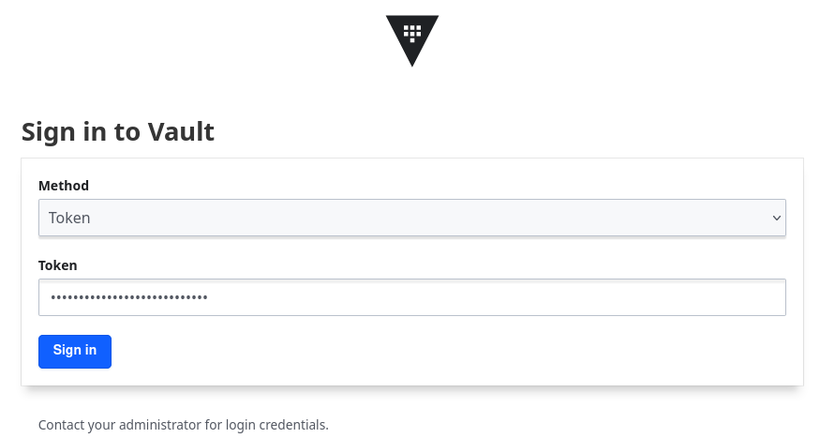Image resolution: width=820 pixels, height=438 pixels.
Task: Open the Method dropdown
Action: (x=411, y=218)
